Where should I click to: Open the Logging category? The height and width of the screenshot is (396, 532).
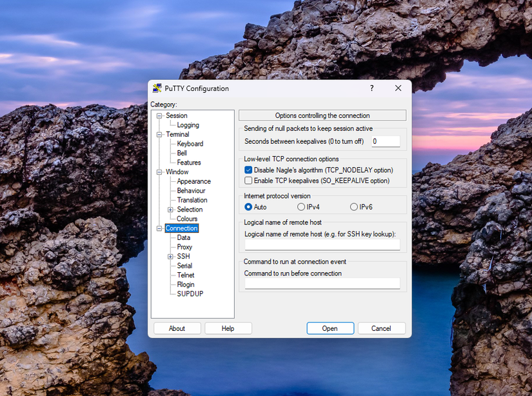(188, 125)
